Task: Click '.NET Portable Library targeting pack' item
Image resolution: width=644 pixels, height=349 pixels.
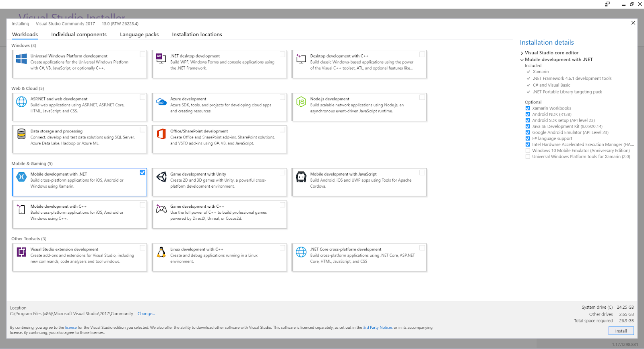Action: click(x=568, y=92)
